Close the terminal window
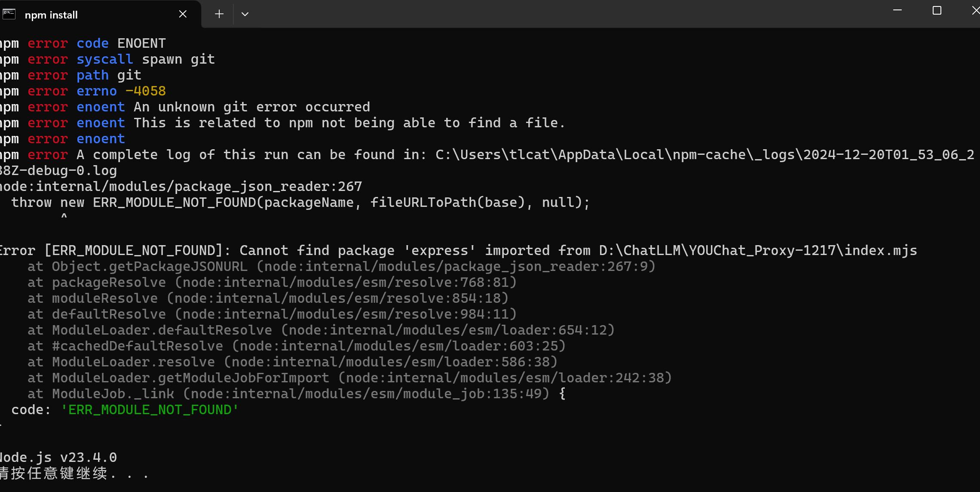Screen dimensions: 980x492 [976, 10]
